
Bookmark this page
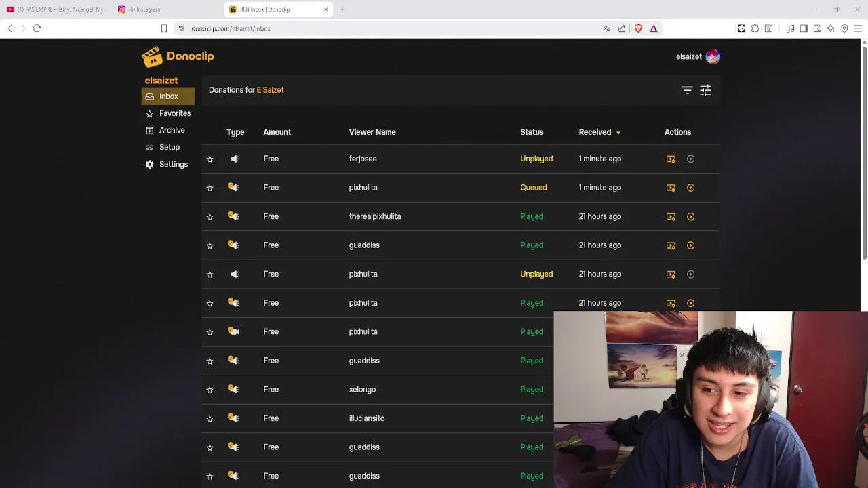point(163,28)
